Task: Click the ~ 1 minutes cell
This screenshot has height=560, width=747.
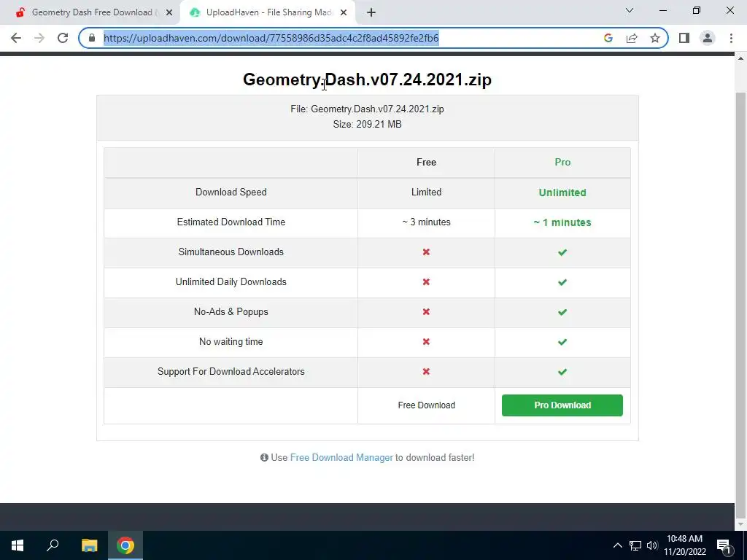Action: (562, 223)
